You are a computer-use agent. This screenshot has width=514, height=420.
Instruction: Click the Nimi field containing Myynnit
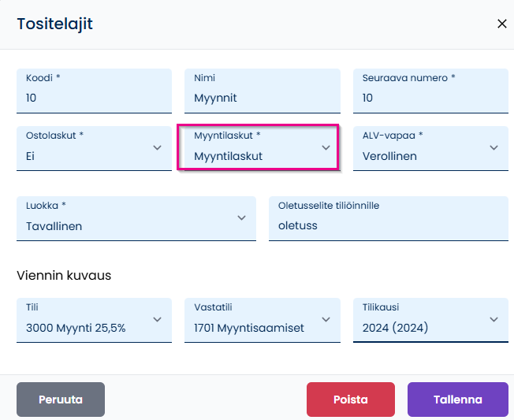tap(263, 91)
